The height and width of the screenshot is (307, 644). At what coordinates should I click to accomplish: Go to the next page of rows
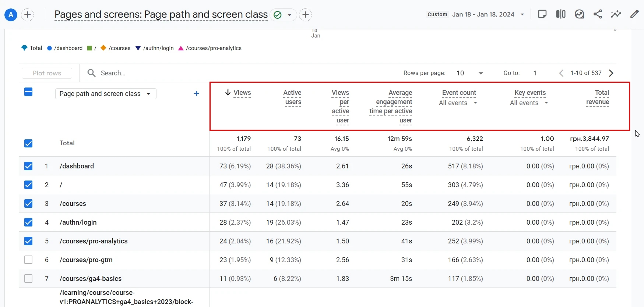[x=611, y=73]
